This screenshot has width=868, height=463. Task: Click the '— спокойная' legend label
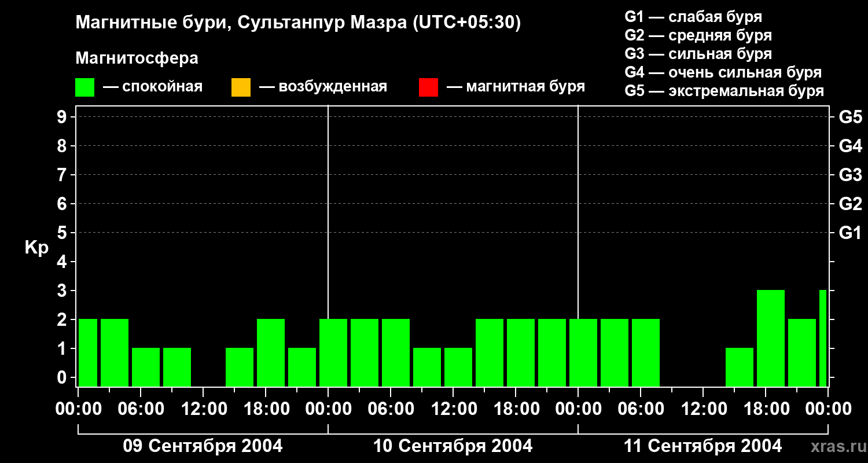point(153,87)
